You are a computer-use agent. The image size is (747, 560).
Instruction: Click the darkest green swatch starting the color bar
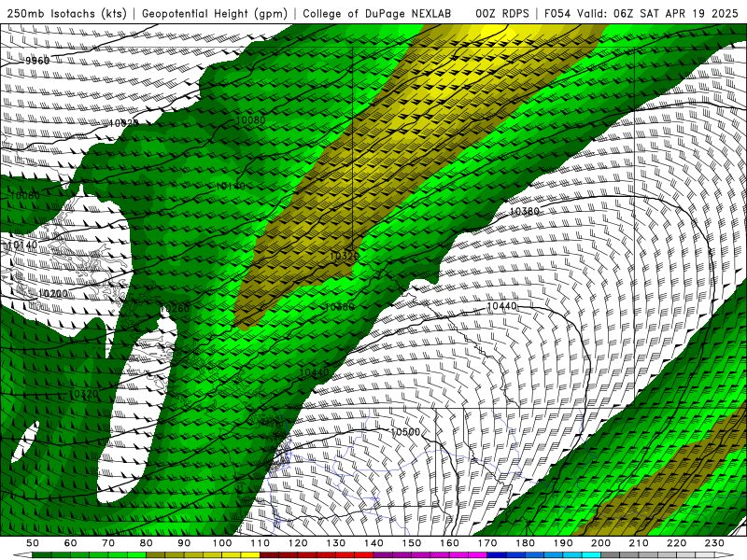(x=42, y=555)
